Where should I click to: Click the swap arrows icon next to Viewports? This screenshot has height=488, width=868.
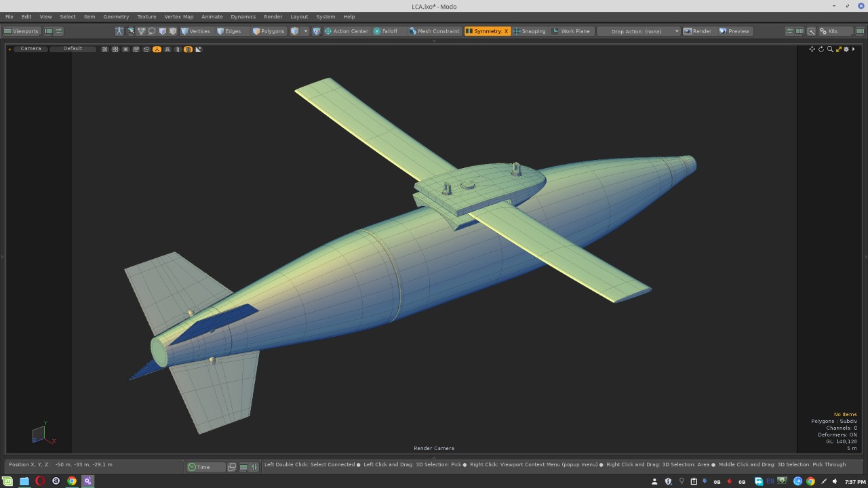point(59,31)
